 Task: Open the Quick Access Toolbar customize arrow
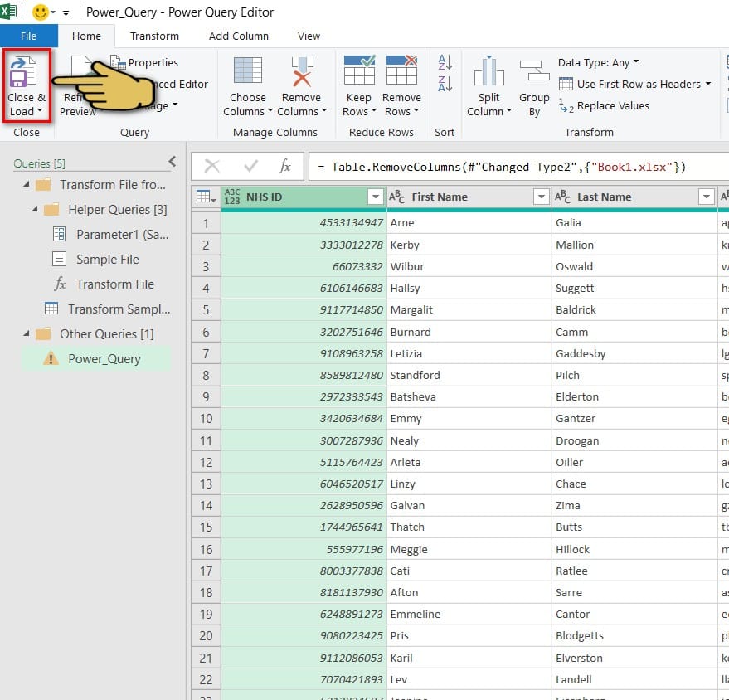[66, 13]
